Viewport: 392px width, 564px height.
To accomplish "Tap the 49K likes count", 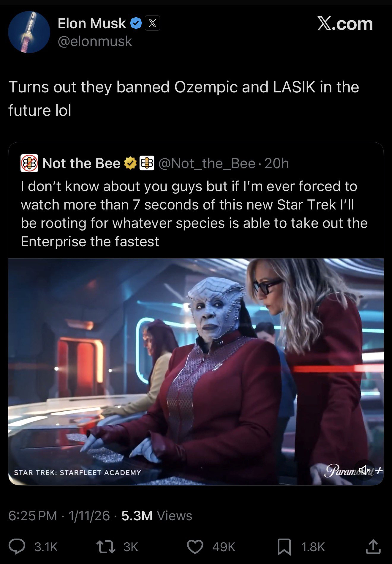I will point(224,547).
